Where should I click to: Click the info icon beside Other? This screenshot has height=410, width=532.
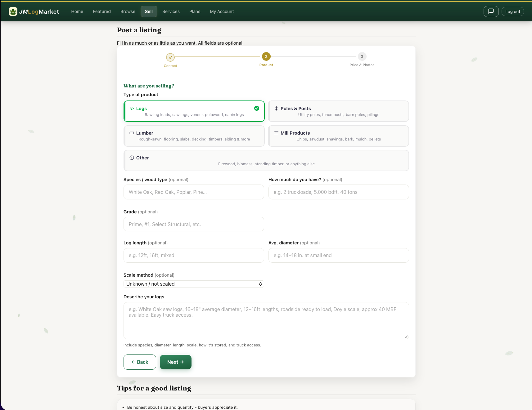click(132, 158)
